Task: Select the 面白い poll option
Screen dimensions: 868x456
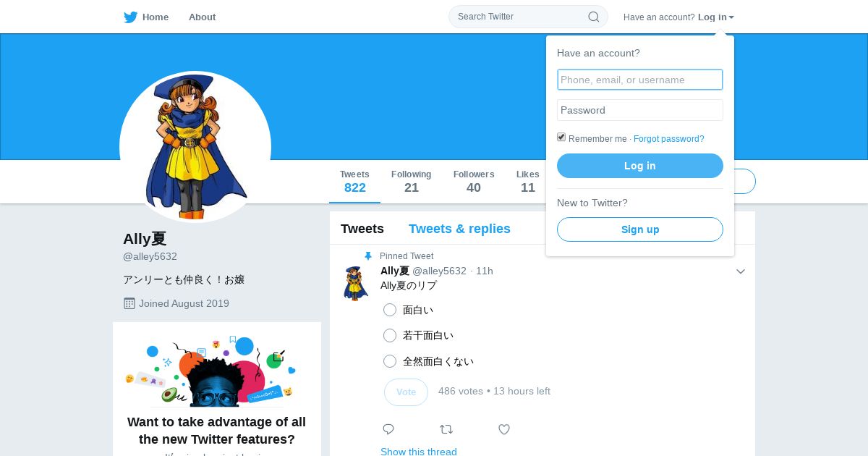Action: pos(390,310)
